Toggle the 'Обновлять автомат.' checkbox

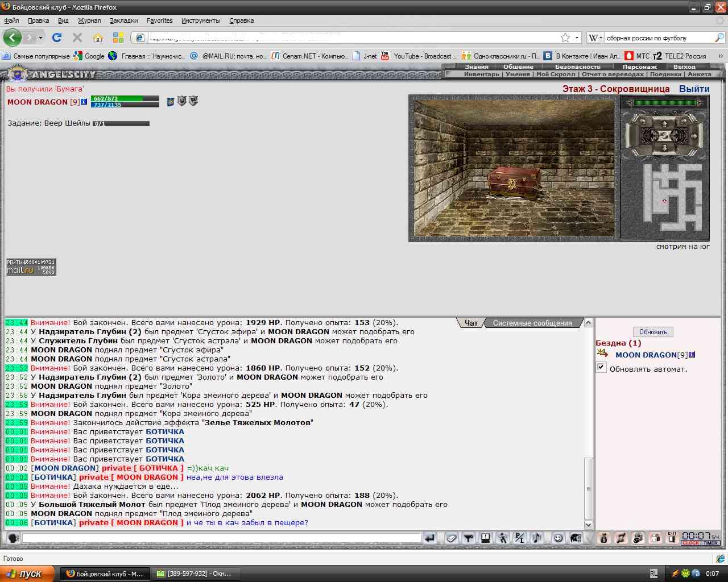tap(601, 368)
